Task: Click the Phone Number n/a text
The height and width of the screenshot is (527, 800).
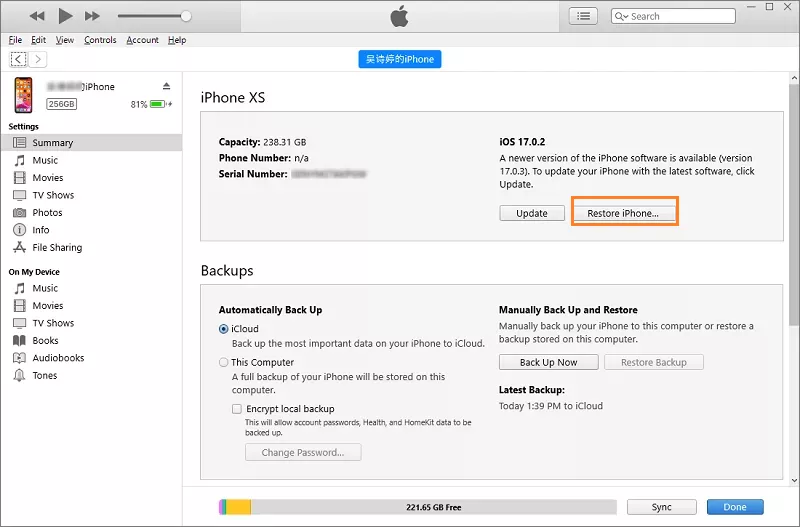Action: [263, 158]
